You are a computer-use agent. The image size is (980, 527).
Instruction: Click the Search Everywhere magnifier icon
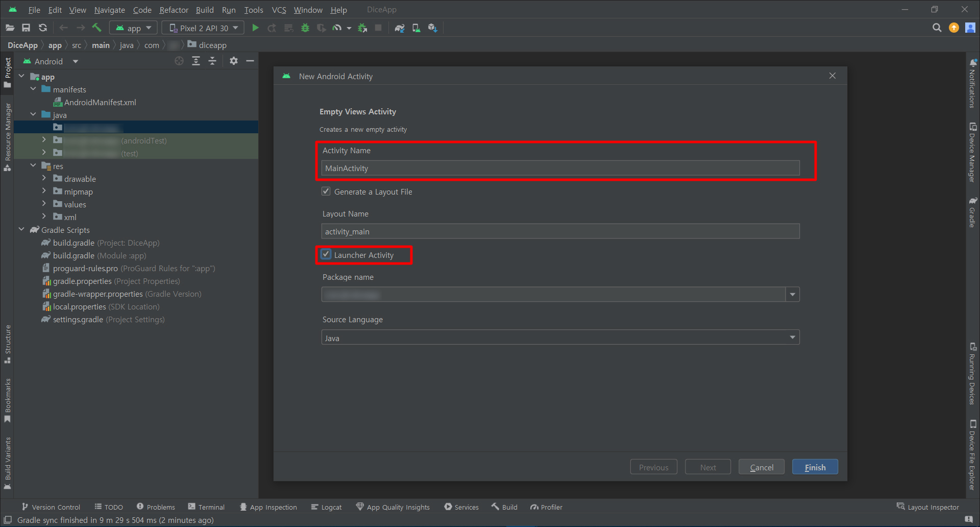(x=937, y=28)
